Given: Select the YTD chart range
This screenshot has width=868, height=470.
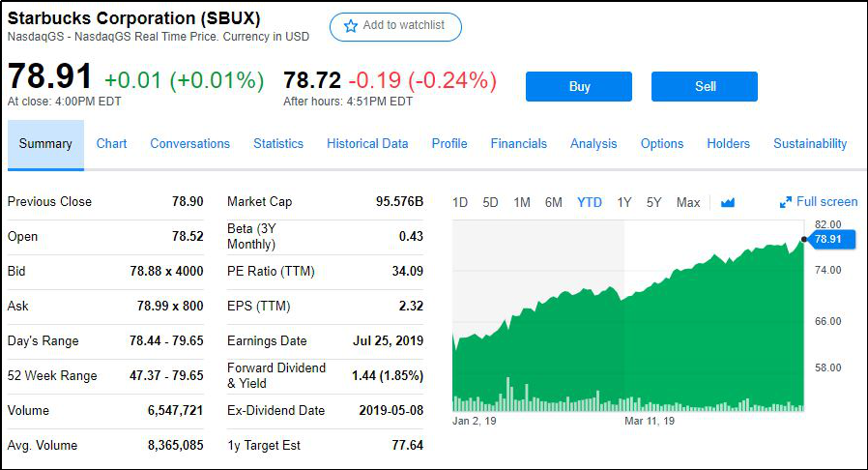Looking at the screenshot, I should click(590, 202).
